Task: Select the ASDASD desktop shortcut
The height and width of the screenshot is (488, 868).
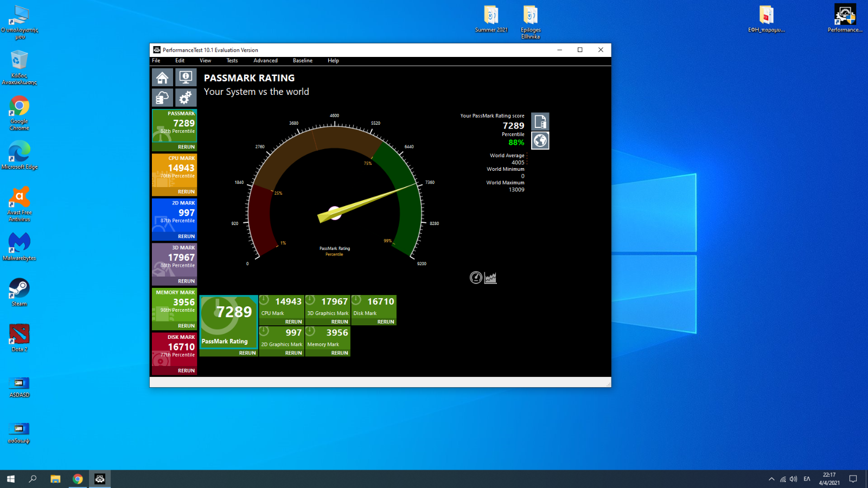Action: [20, 386]
